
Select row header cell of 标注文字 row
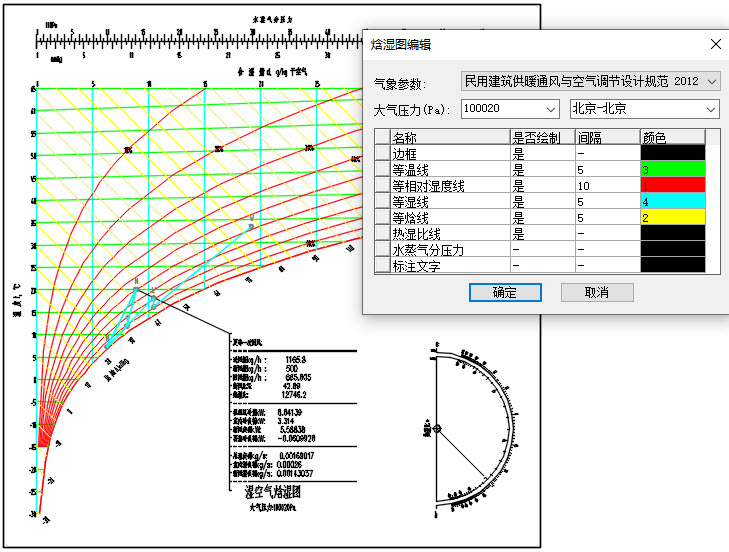[x=382, y=266]
